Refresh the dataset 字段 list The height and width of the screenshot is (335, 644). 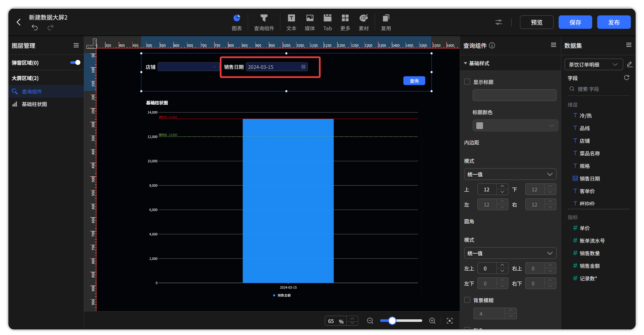(627, 78)
